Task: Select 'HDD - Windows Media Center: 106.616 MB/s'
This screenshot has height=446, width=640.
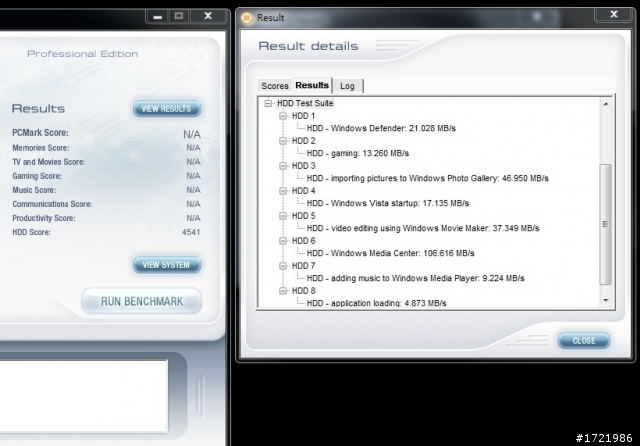Action: [390, 253]
